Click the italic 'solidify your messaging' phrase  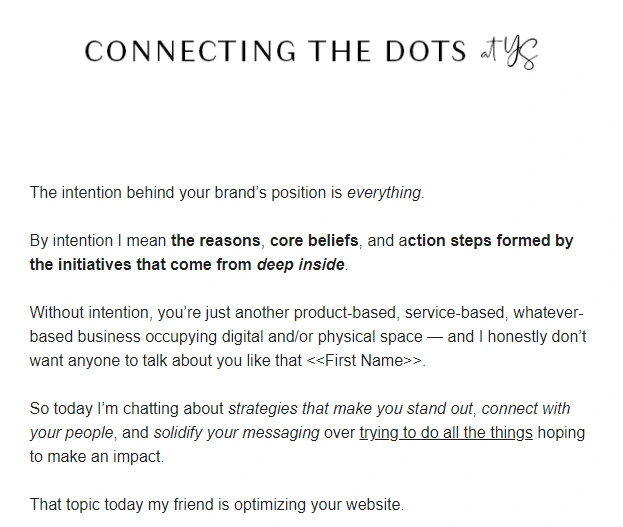pyautogui.click(x=236, y=433)
